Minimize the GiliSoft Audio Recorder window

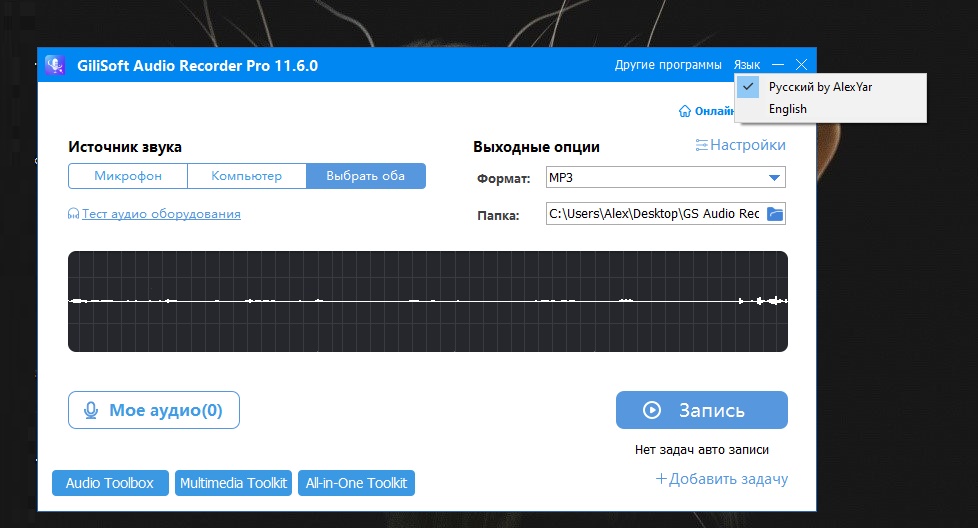click(778, 65)
